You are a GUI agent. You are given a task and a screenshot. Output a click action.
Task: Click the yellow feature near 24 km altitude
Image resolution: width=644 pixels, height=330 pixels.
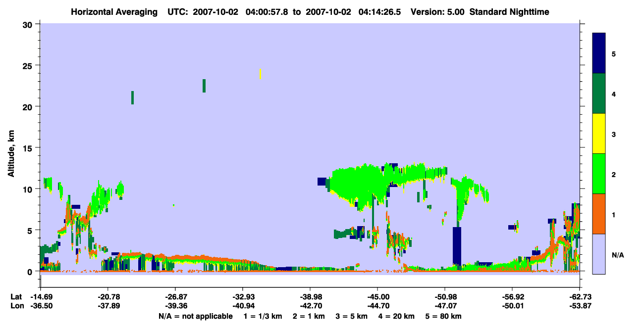(260, 74)
